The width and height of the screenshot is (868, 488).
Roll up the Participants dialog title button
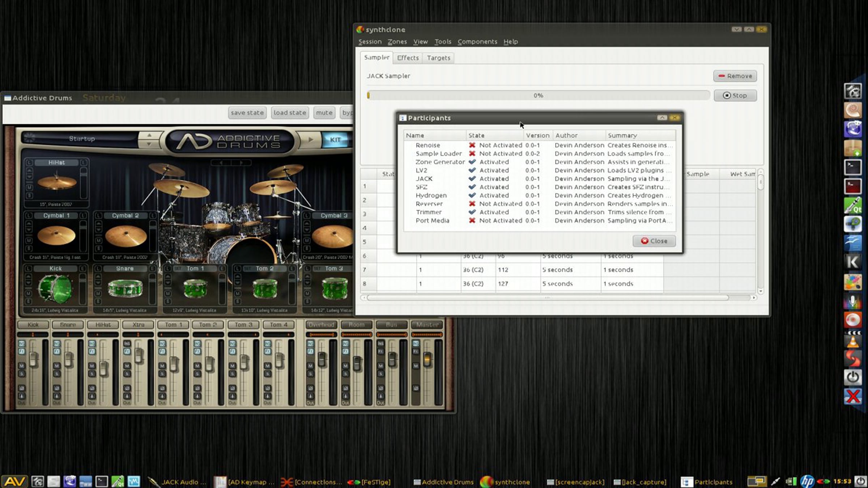(662, 117)
